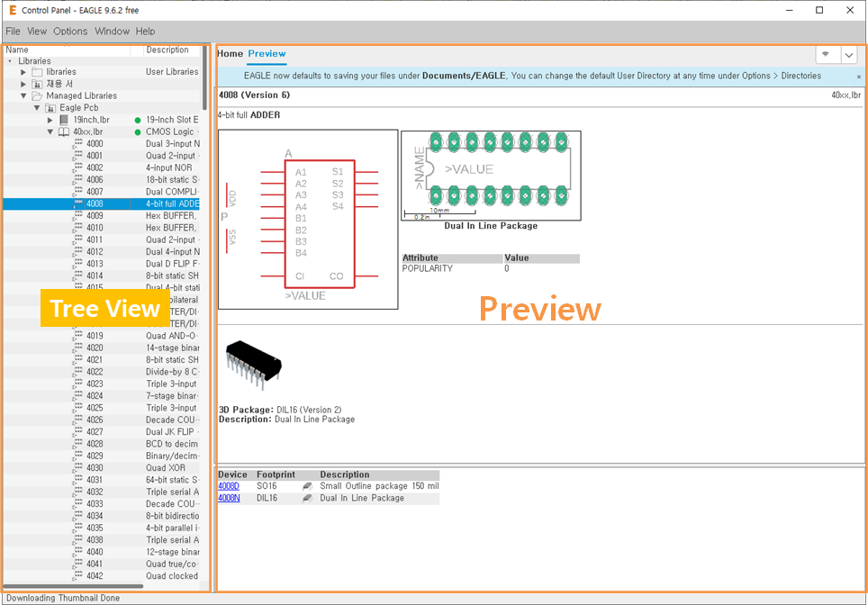Dismiss the blue EAGLE info banner
This screenshot has height=605, width=868.
pyautogui.click(x=859, y=77)
